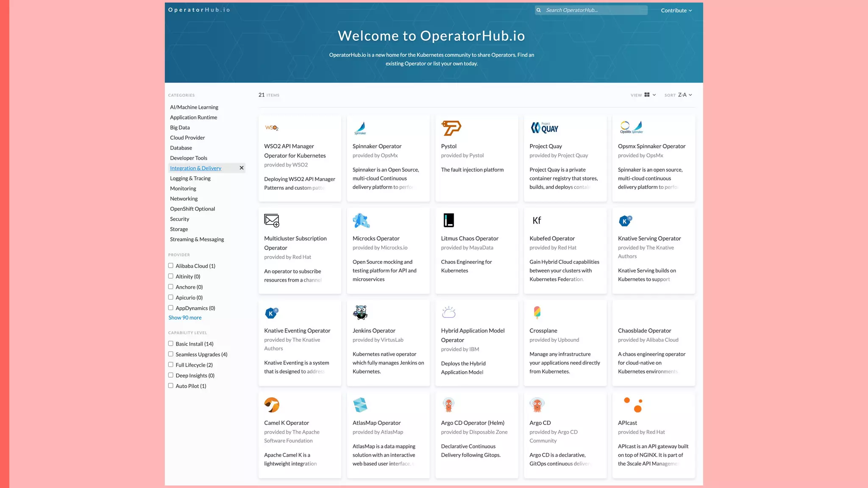Screen dimensions: 868x488
Task: Click the search magnifier icon
Action: pos(539,10)
